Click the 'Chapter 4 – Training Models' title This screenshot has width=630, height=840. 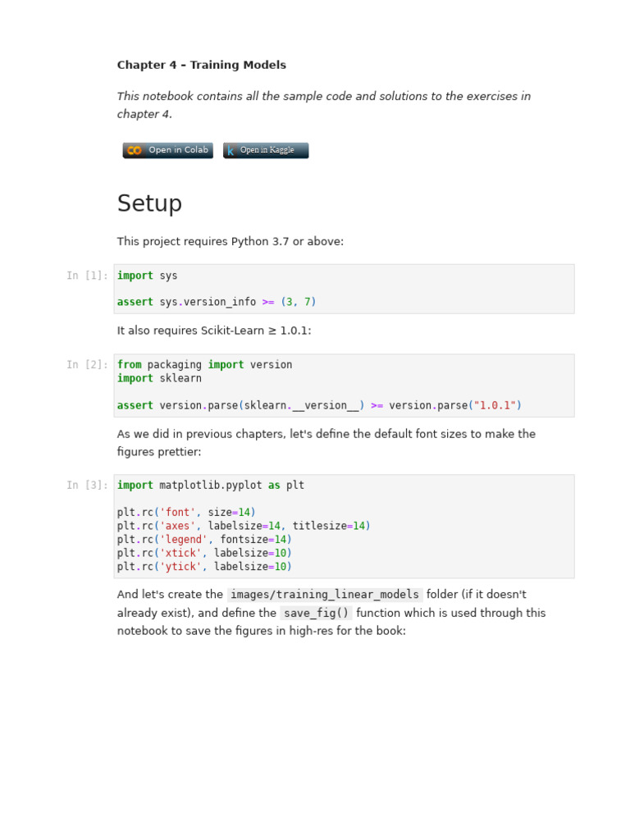pyautogui.click(x=201, y=66)
